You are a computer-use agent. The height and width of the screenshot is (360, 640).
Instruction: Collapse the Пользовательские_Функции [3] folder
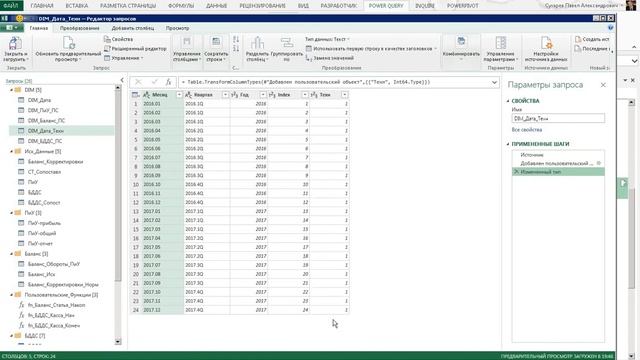click(11, 295)
